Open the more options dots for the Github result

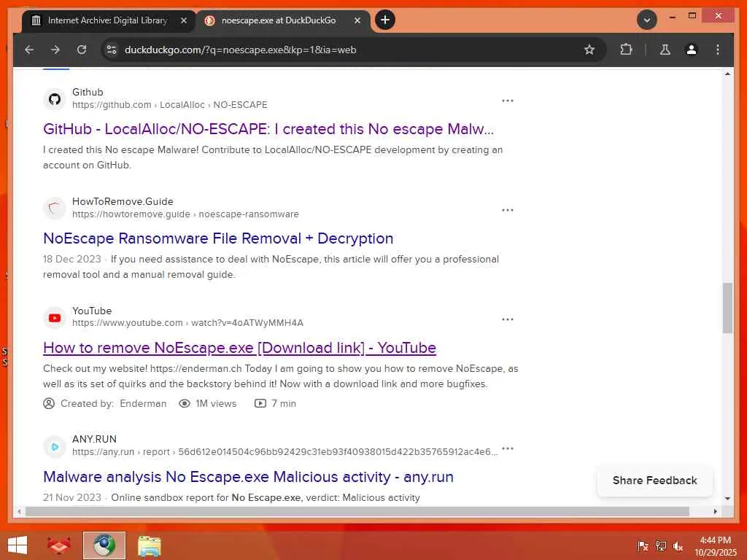508,101
